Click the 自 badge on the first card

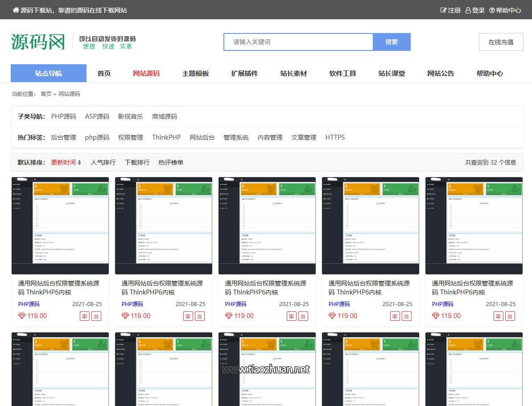coord(96,316)
